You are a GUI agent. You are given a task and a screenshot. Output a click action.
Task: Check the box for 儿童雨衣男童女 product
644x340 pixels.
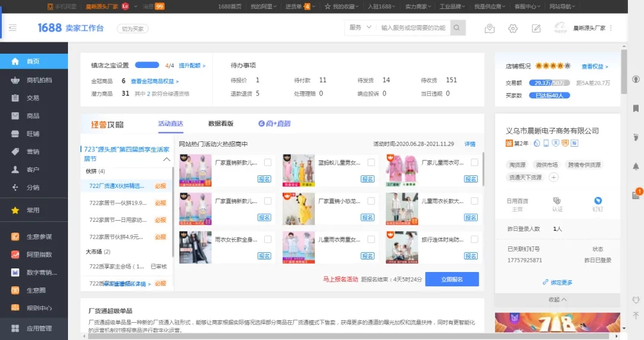371,239
